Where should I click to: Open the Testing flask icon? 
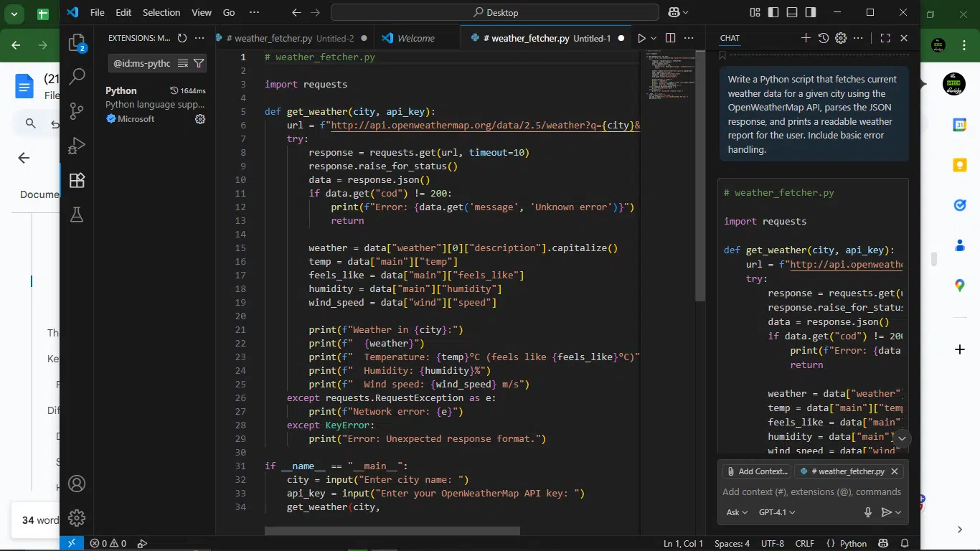pos(77,215)
